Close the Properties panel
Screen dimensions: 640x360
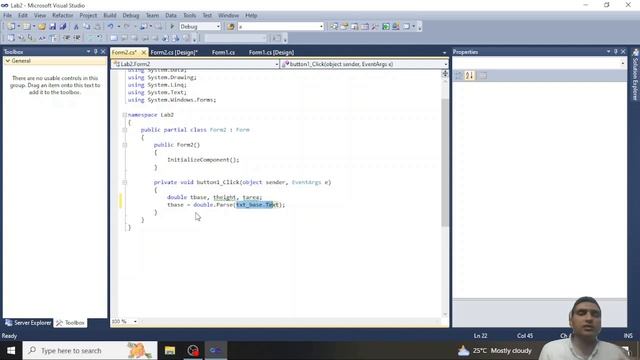[x=623, y=51]
